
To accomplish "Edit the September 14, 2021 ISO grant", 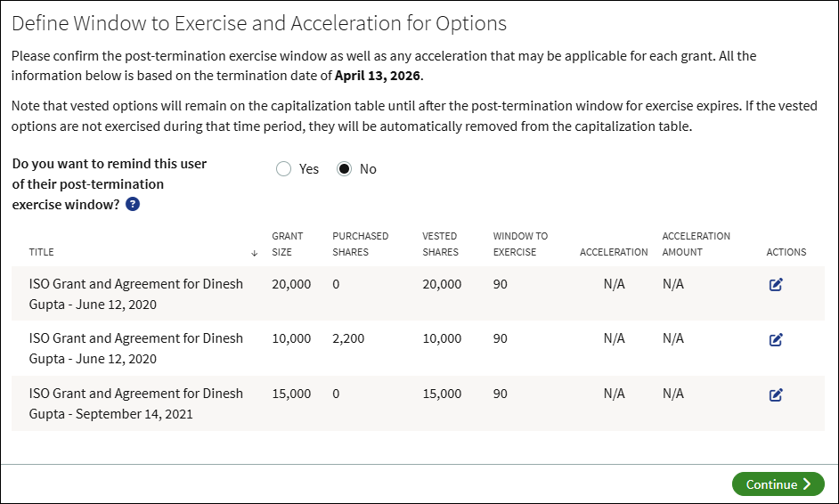I will pos(776,394).
